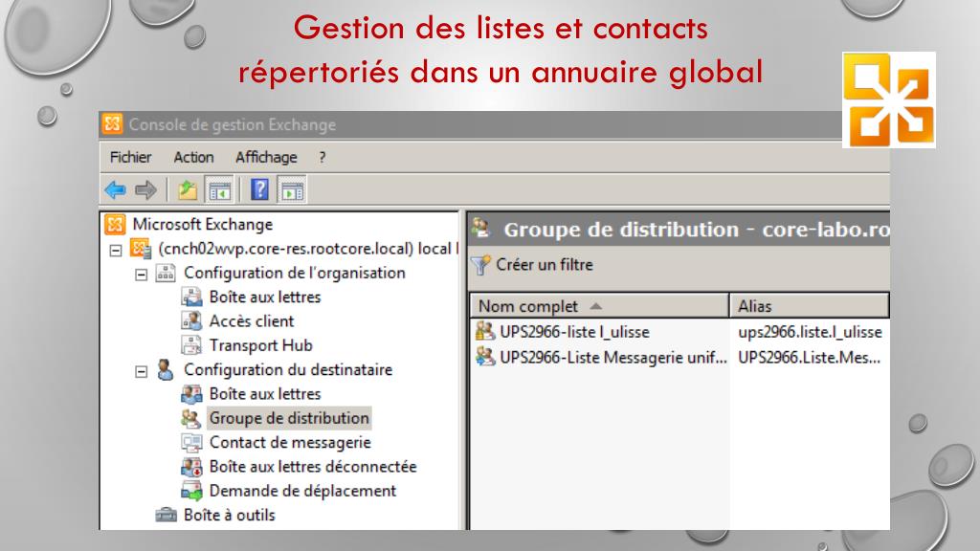
Task: Select Transport Hub tree item
Action: click(260, 345)
